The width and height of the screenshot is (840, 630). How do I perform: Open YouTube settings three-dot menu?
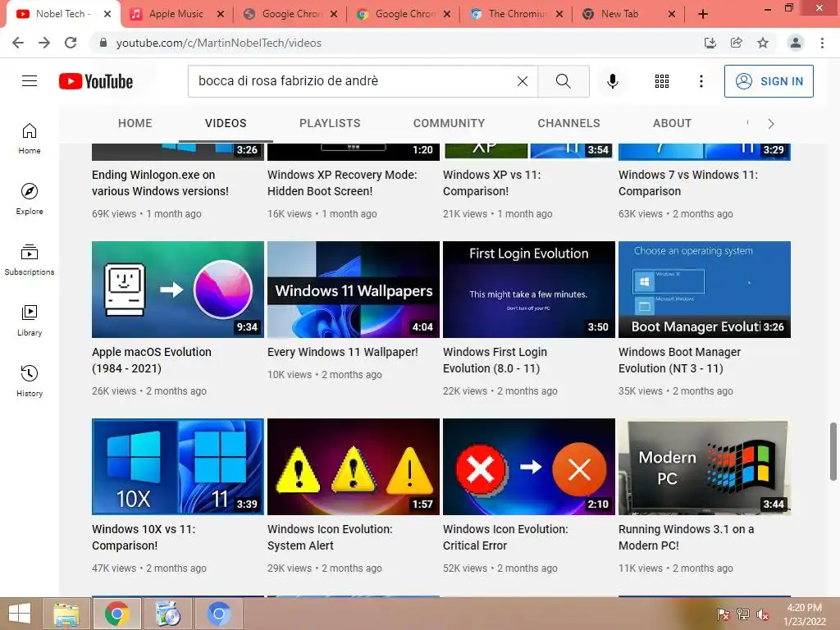click(x=701, y=81)
